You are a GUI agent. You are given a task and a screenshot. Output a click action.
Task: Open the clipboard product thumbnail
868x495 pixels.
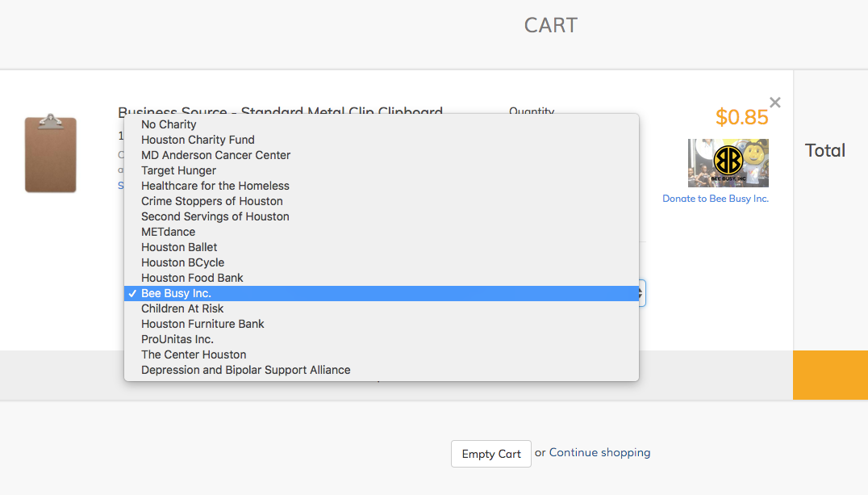[x=50, y=153]
